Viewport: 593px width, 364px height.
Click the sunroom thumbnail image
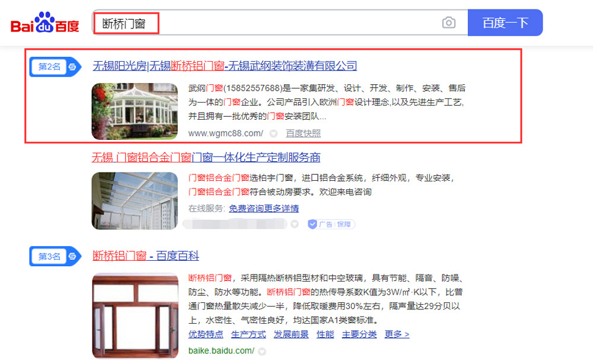(135, 111)
